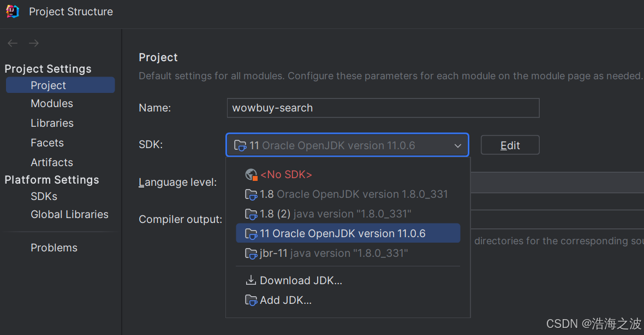
Task: Click the Edit button
Action: point(510,145)
